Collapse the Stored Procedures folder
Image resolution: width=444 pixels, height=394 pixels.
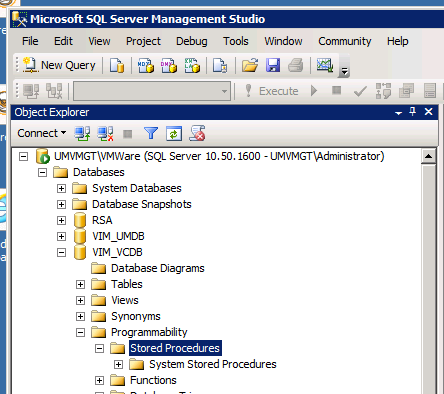coord(99,348)
